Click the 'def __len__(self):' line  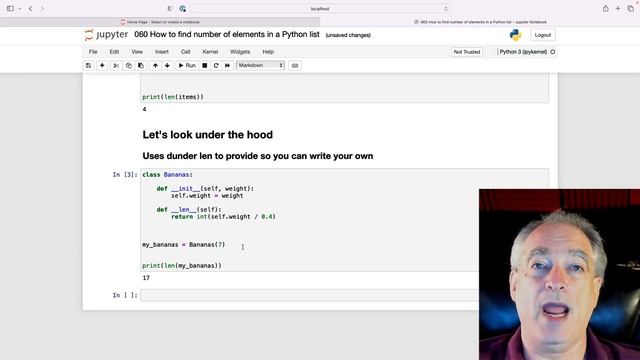click(x=189, y=210)
